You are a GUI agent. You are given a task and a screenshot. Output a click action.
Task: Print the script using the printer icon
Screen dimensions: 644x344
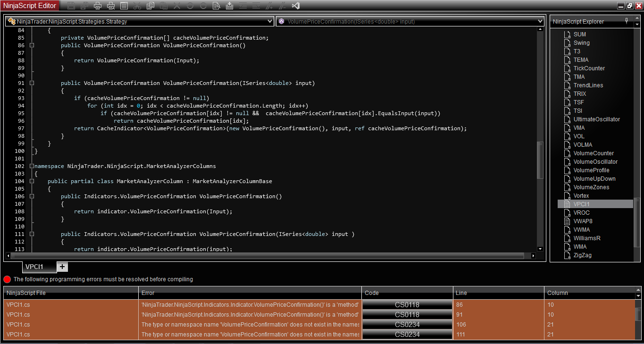click(x=98, y=6)
